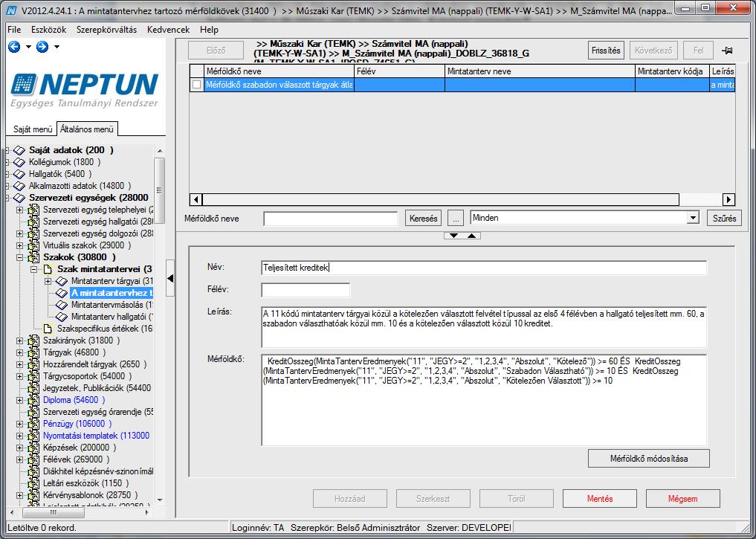Viewport: 756px width, 539px height.
Task: Click the Kollégiumok tree icon
Action: (x=19, y=163)
